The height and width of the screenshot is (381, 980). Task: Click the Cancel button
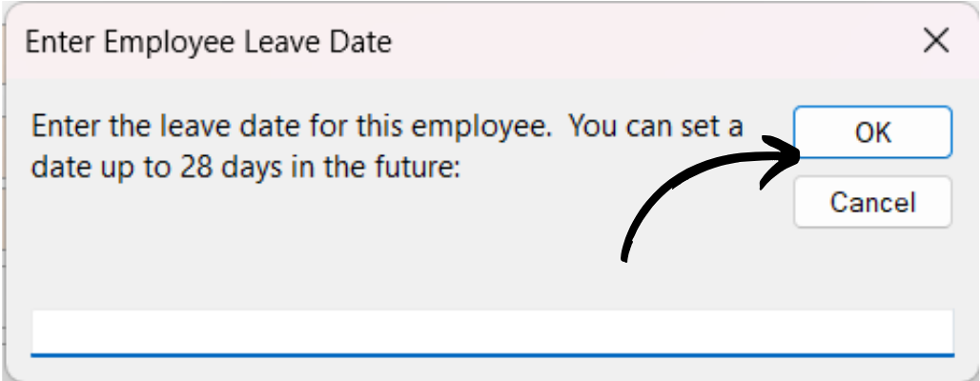[x=872, y=202]
